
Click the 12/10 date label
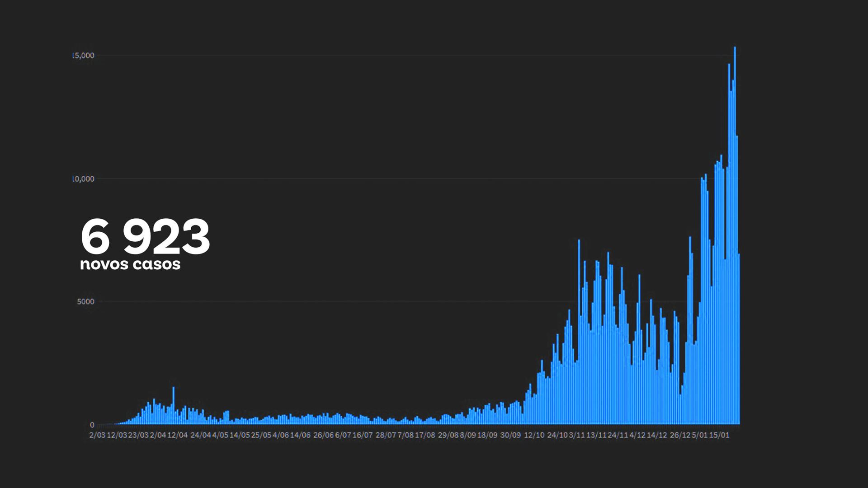[x=534, y=435]
